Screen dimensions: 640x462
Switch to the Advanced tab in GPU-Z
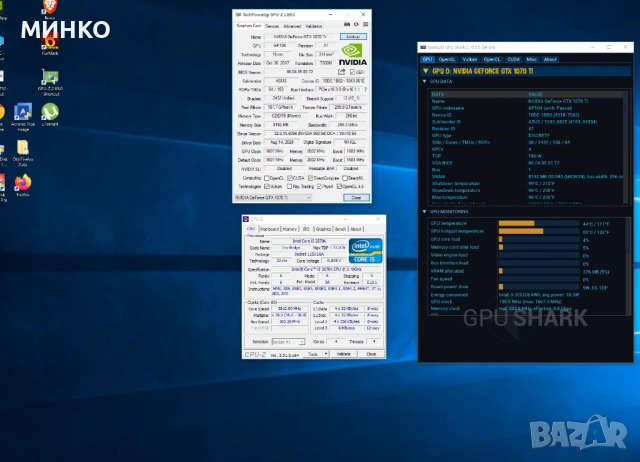pyautogui.click(x=292, y=26)
